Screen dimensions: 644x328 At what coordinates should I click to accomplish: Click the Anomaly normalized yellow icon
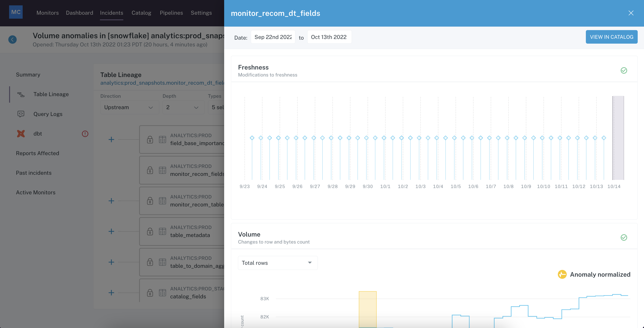[562, 274]
